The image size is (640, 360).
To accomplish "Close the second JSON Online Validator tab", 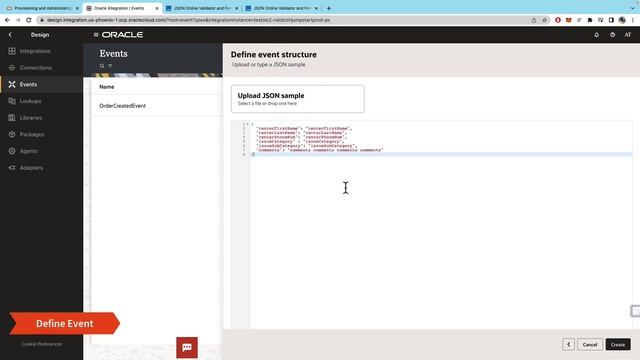I will pos(316,8).
